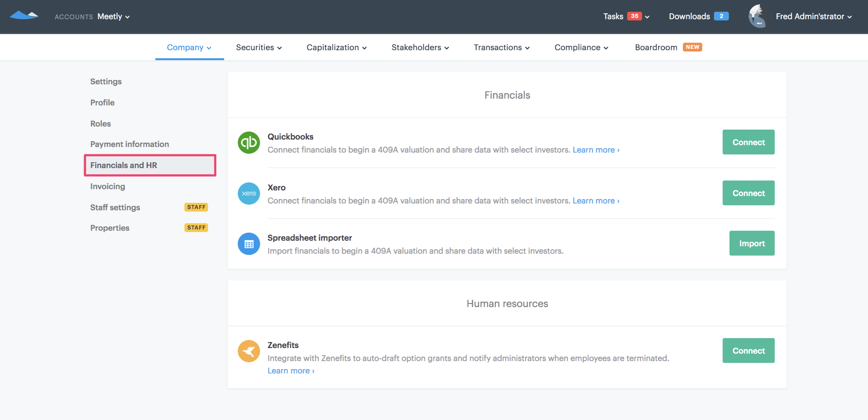Click the blue 2 downloads badge
Viewport: 868px width, 420px height.
tap(721, 16)
